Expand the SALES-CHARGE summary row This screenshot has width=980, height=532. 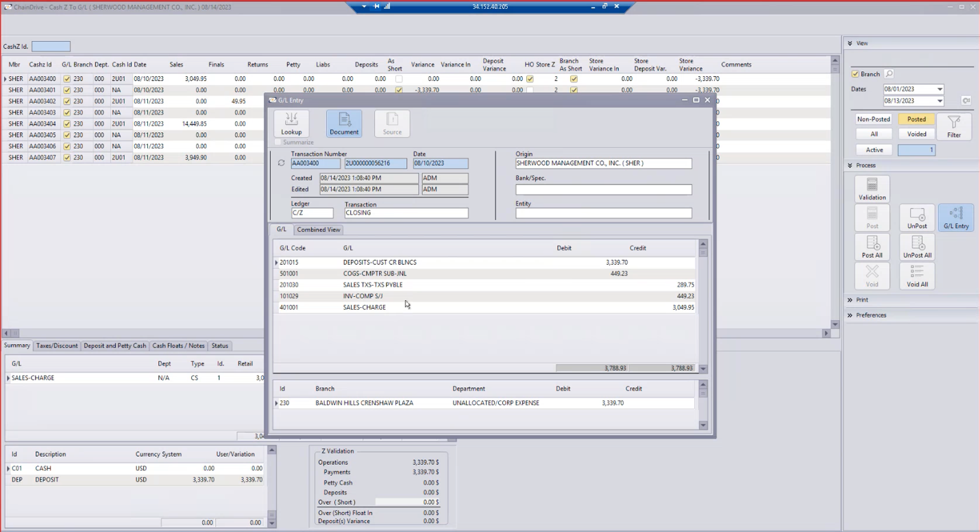[x=8, y=378]
